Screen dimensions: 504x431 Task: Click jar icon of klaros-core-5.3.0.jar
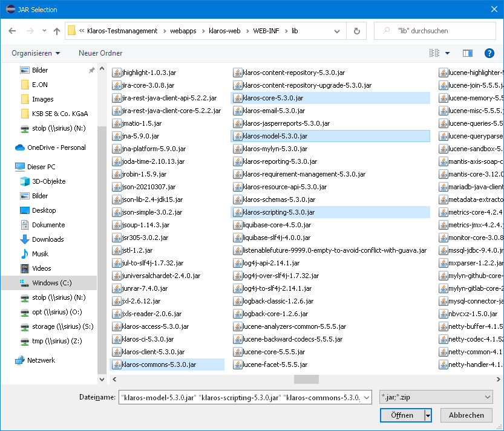click(238, 98)
